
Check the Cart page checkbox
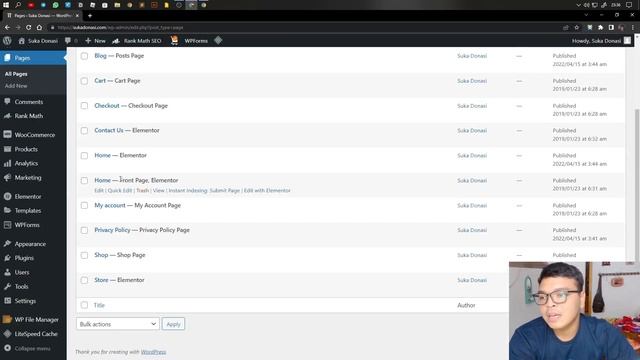pos(84,81)
